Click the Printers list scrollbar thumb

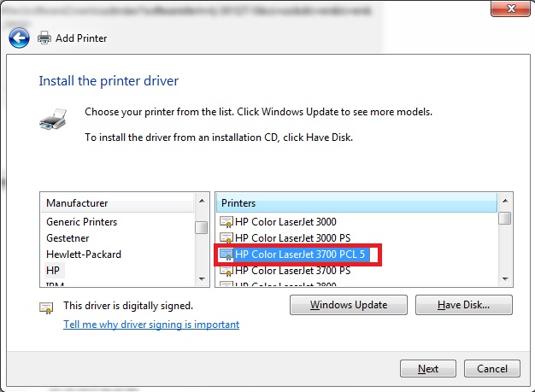click(505, 218)
